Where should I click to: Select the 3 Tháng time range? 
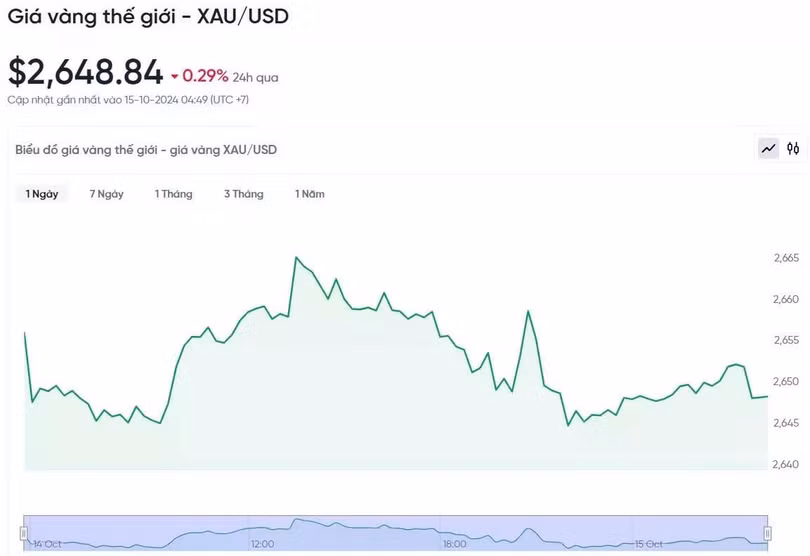(243, 194)
